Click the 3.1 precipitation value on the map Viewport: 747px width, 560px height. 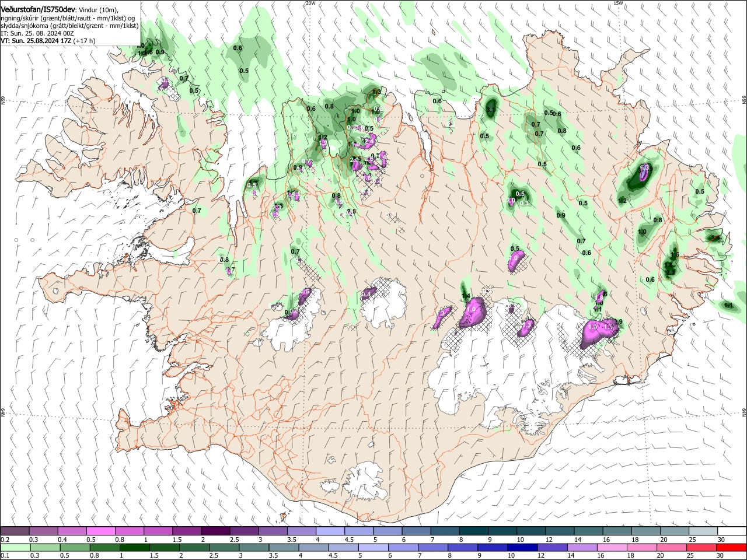[490, 110]
